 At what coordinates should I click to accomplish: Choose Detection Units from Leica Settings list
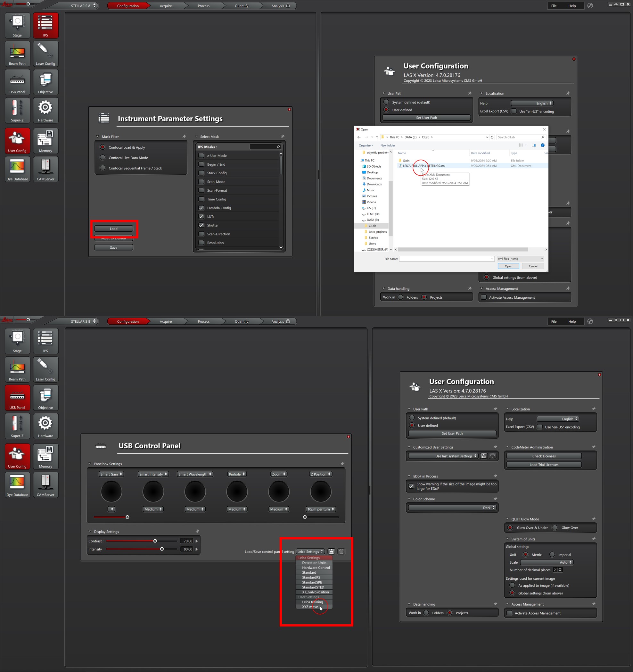click(x=314, y=563)
